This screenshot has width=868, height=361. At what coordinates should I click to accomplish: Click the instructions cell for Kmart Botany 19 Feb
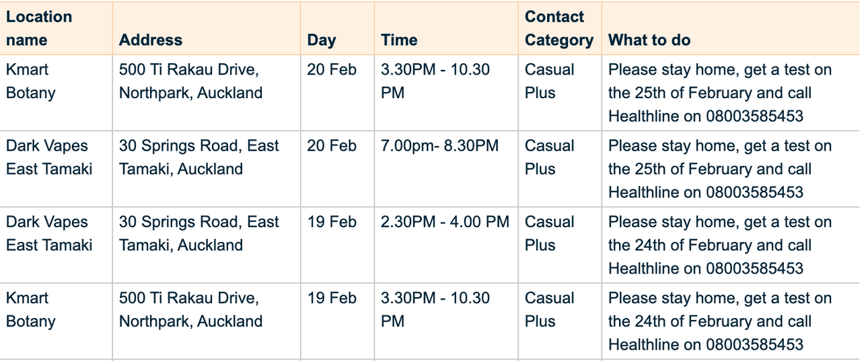pos(719,321)
